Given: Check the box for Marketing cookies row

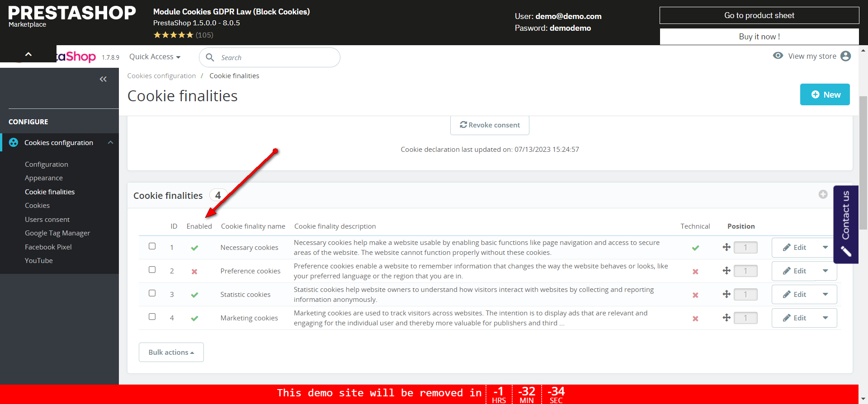Looking at the screenshot, I should (x=152, y=317).
